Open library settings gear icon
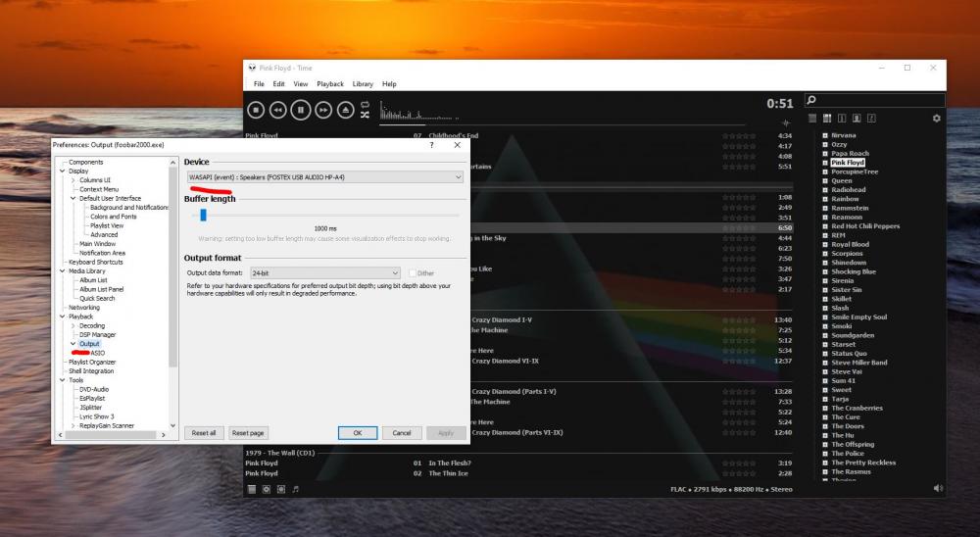980x537 pixels. tap(936, 119)
